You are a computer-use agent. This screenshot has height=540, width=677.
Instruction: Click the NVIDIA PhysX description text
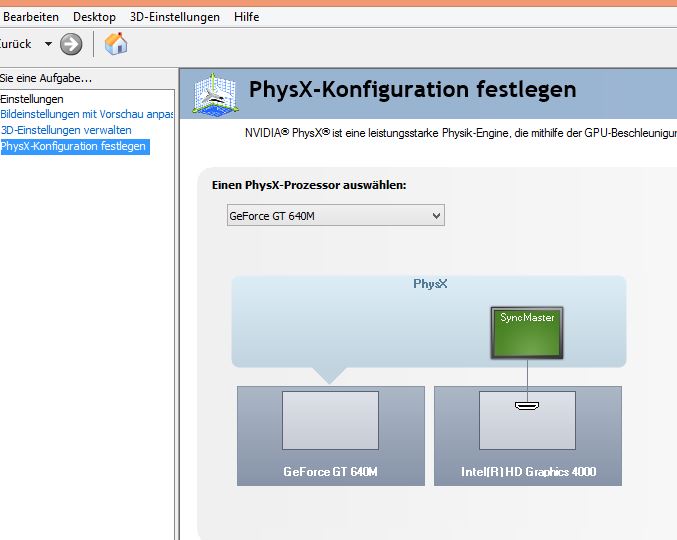click(x=461, y=133)
